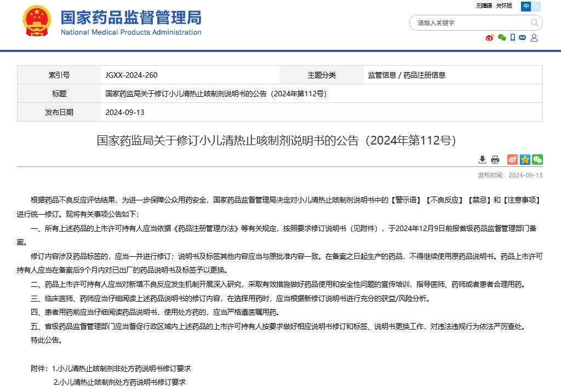Image resolution: width=561 pixels, height=392 pixels.
Task: Open the user account icon
Action: point(534,38)
